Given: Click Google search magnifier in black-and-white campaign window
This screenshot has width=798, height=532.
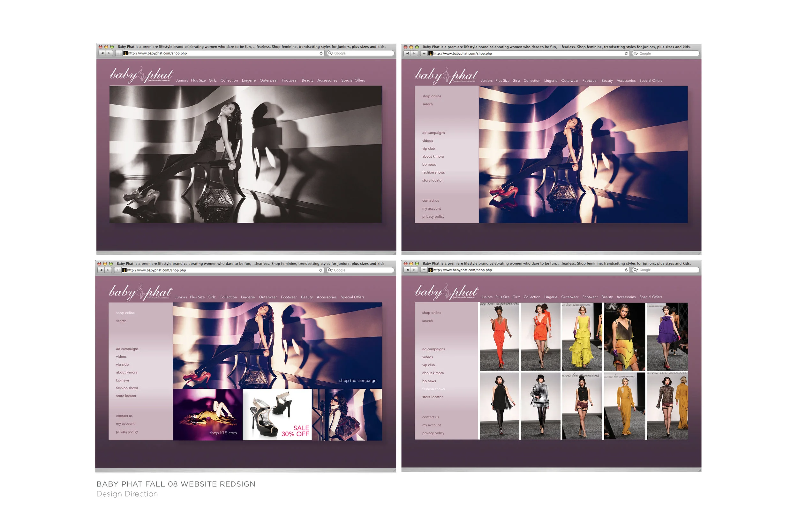Looking at the screenshot, I should pos(330,53).
